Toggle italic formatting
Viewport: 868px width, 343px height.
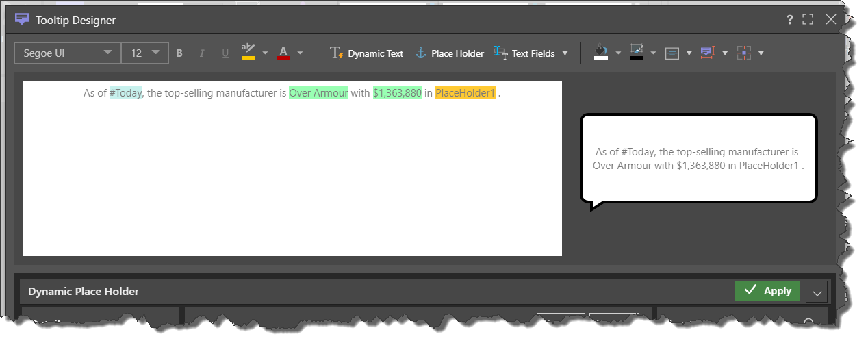tap(202, 53)
